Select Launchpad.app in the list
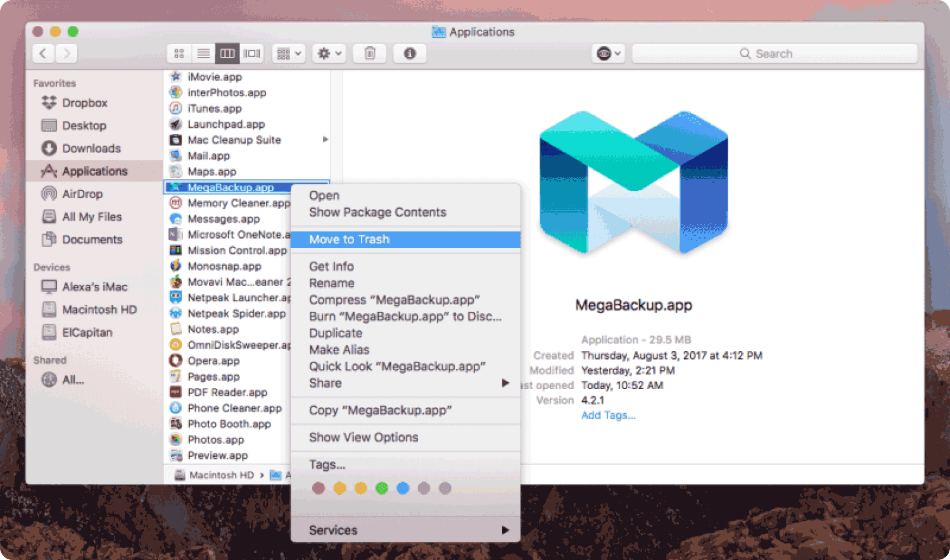The height and width of the screenshot is (560, 950). [225, 124]
